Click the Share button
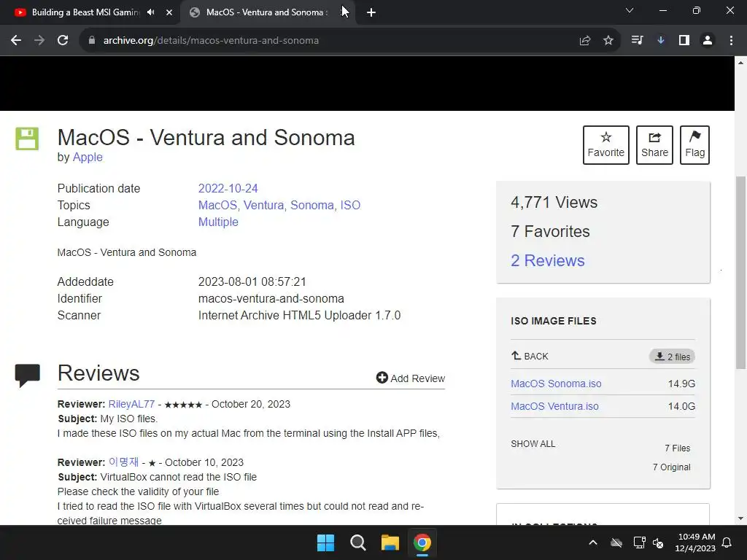747x560 pixels. 654,145
